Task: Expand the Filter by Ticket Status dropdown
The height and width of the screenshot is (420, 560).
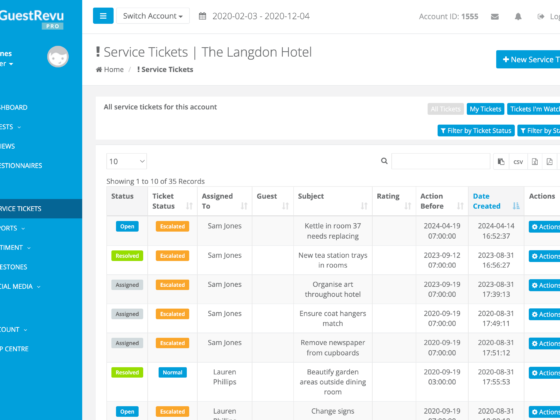Action: click(x=476, y=131)
